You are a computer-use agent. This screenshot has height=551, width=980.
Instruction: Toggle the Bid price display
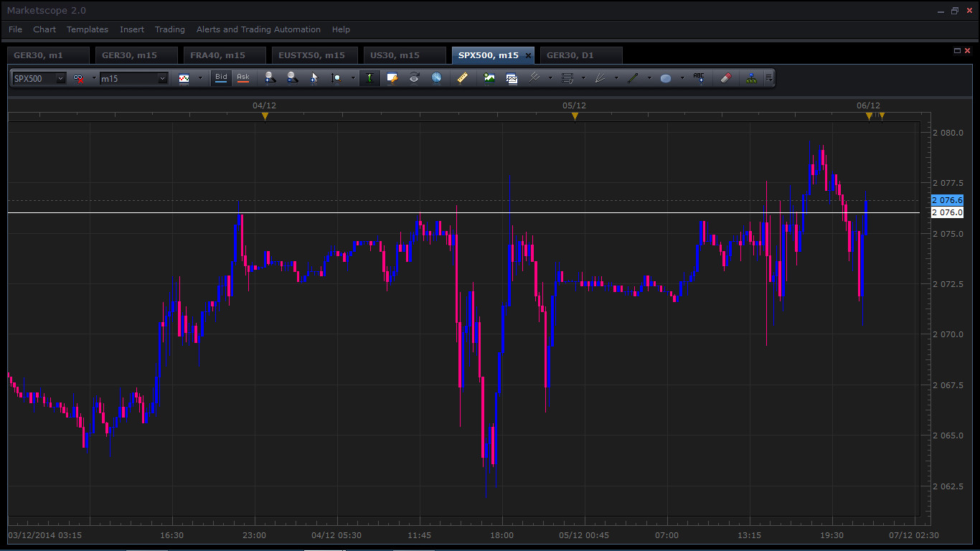(x=221, y=78)
